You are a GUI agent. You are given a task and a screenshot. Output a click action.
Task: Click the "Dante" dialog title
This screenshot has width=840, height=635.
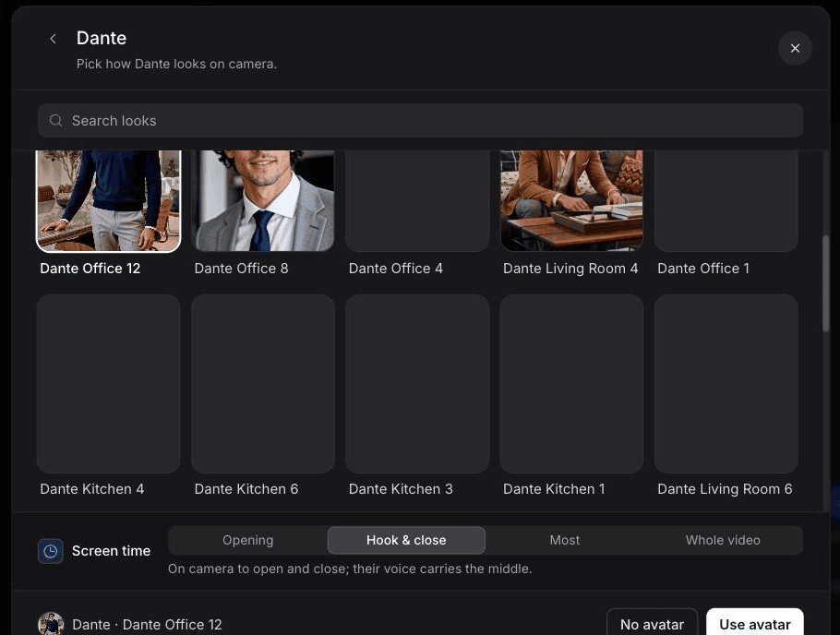tap(102, 38)
